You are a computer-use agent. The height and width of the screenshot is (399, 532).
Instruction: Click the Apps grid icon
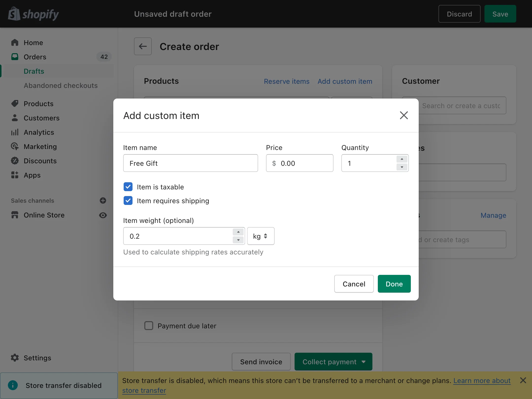[15, 175]
